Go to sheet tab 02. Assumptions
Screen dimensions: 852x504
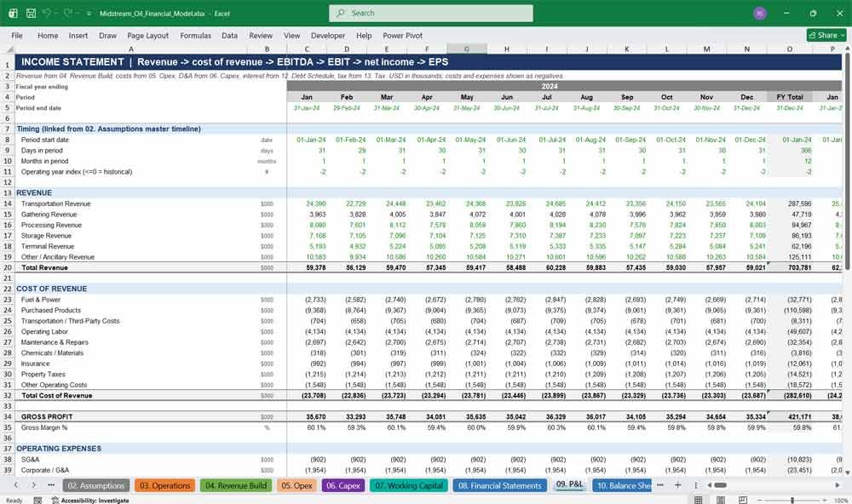click(x=95, y=485)
